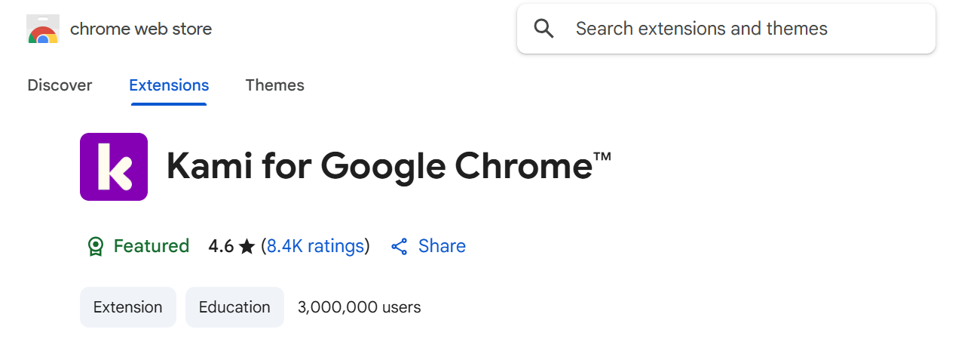980x351 pixels.
Task: Click the purple Kami extension logo
Action: pos(114,167)
